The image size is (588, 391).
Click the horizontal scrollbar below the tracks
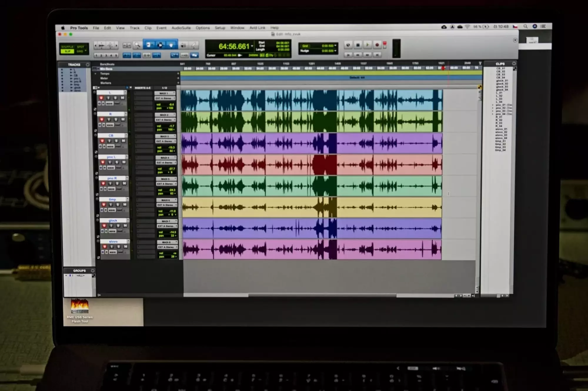coord(322,295)
